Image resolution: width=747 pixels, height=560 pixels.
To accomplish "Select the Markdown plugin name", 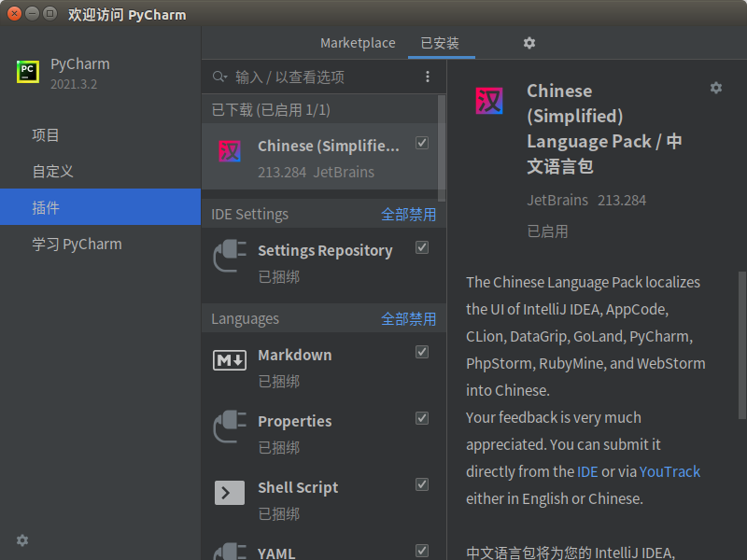I will coord(295,355).
